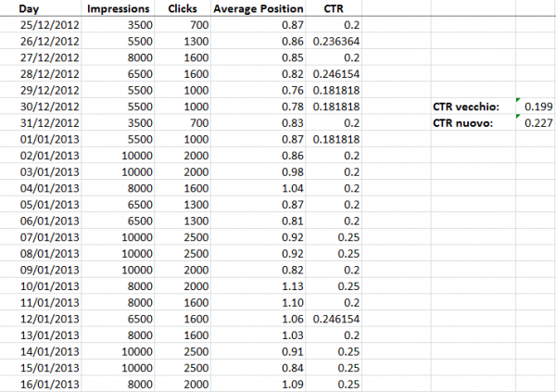Click the date cell 10/01/2013

click(41, 286)
